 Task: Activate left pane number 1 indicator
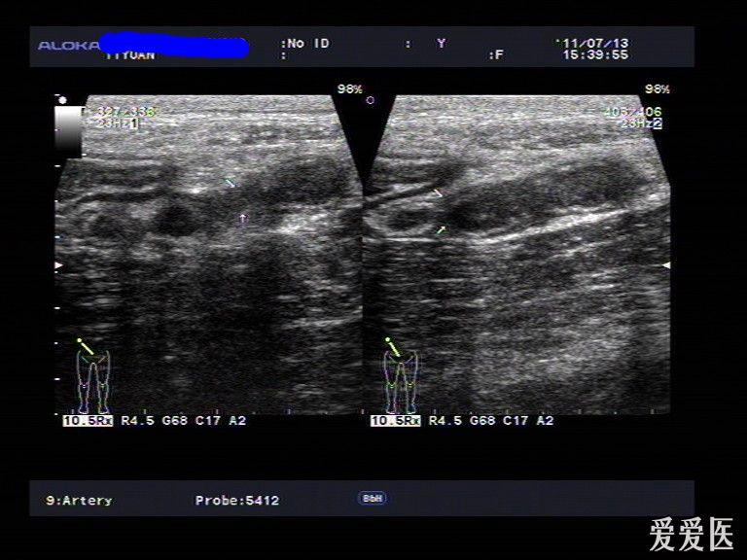(135, 124)
